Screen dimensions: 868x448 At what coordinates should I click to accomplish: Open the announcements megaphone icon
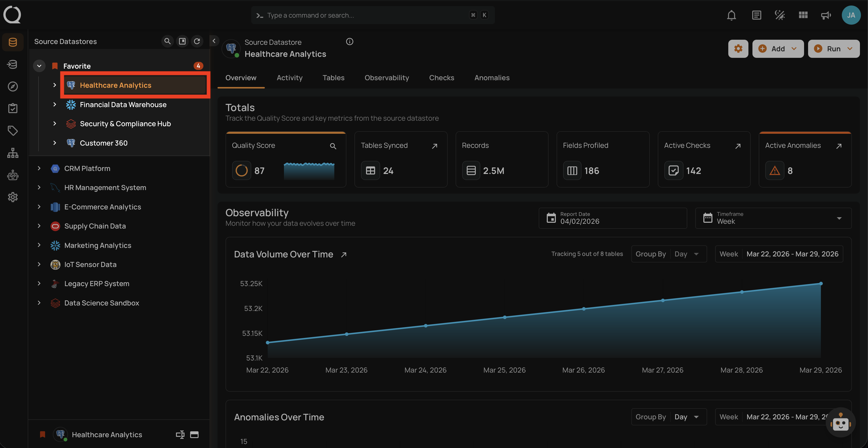[x=826, y=15]
